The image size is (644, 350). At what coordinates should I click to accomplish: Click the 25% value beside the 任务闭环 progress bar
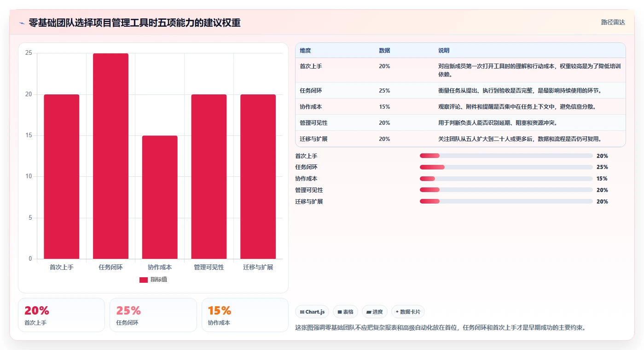coord(602,167)
